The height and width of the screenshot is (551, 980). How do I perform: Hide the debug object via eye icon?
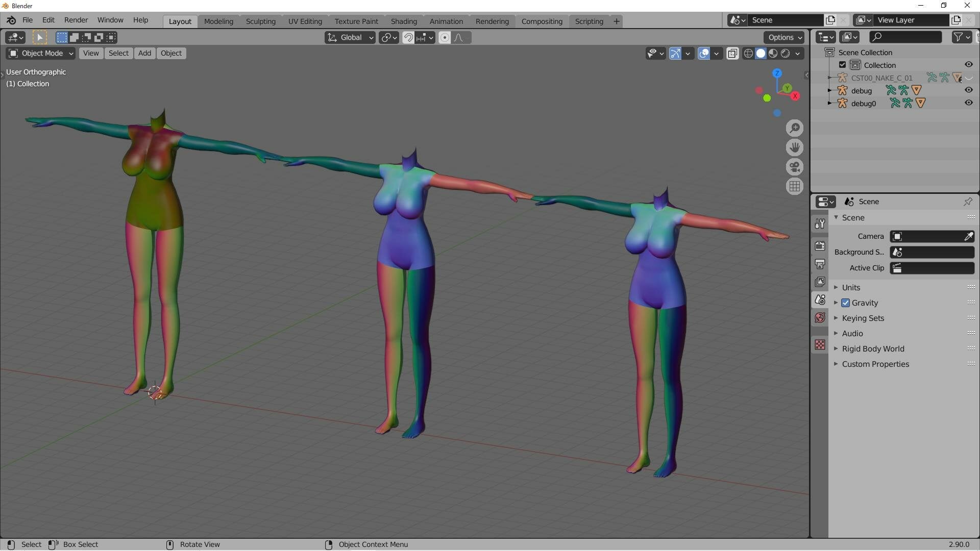click(968, 90)
